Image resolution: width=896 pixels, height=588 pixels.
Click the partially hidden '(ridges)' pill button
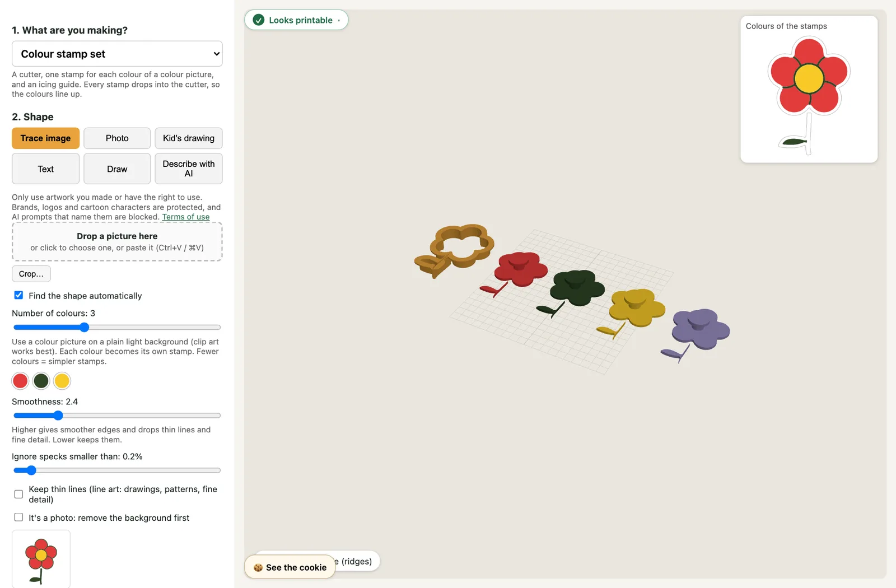point(357,561)
